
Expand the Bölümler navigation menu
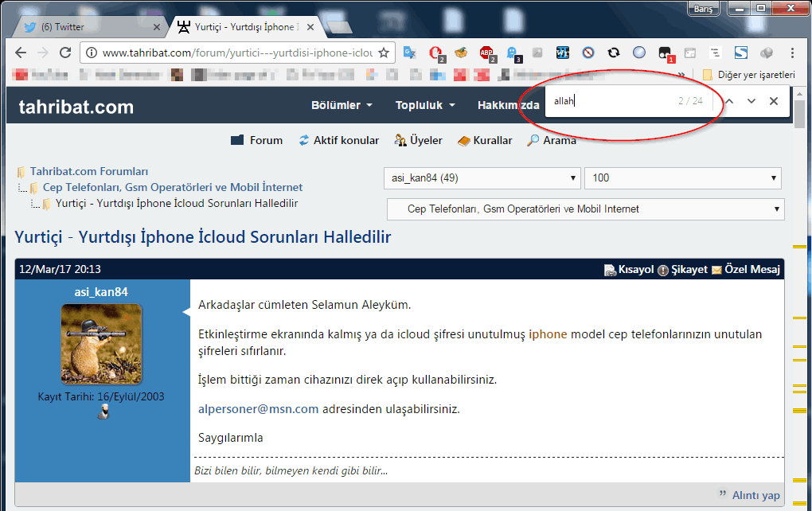(x=342, y=105)
